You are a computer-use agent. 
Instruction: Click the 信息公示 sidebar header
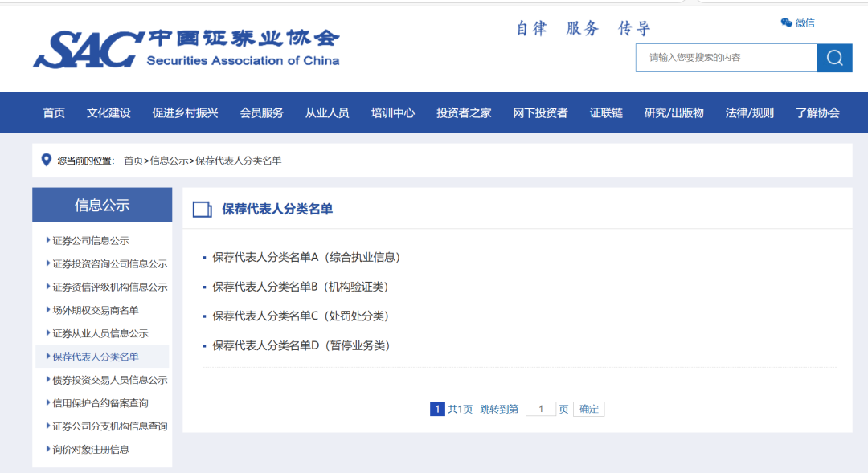tap(102, 205)
